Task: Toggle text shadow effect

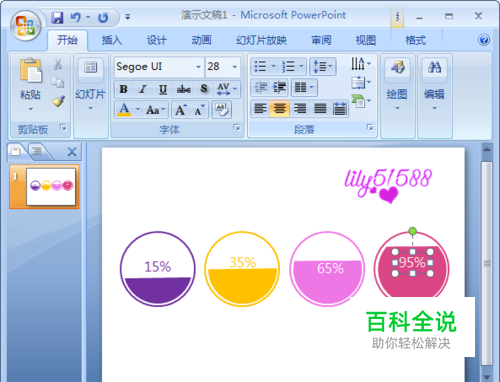Action: tap(204, 89)
